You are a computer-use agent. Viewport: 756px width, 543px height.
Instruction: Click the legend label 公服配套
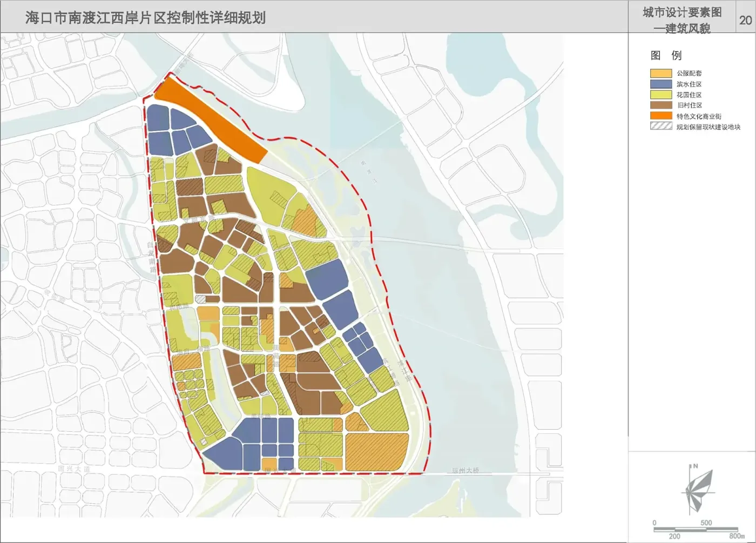coord(689,73)
